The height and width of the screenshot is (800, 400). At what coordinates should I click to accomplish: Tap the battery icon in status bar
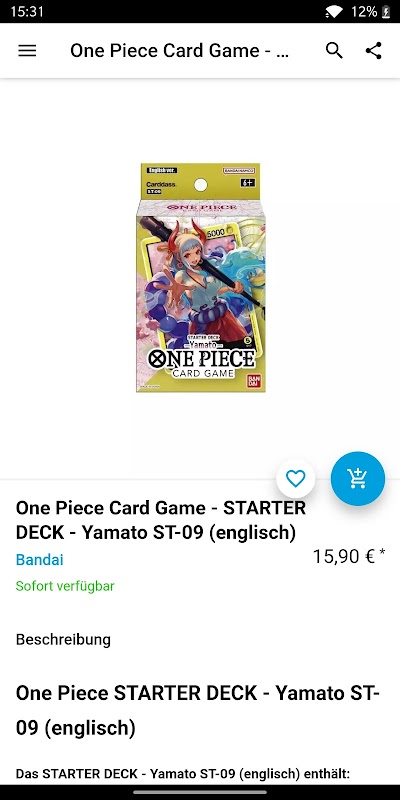[386, 11]
